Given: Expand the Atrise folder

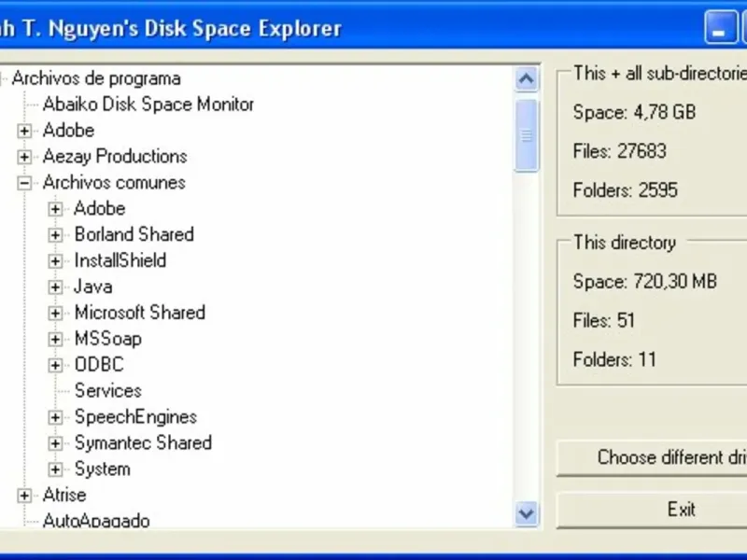Looking at the screenshot, I should click(24, 496).
